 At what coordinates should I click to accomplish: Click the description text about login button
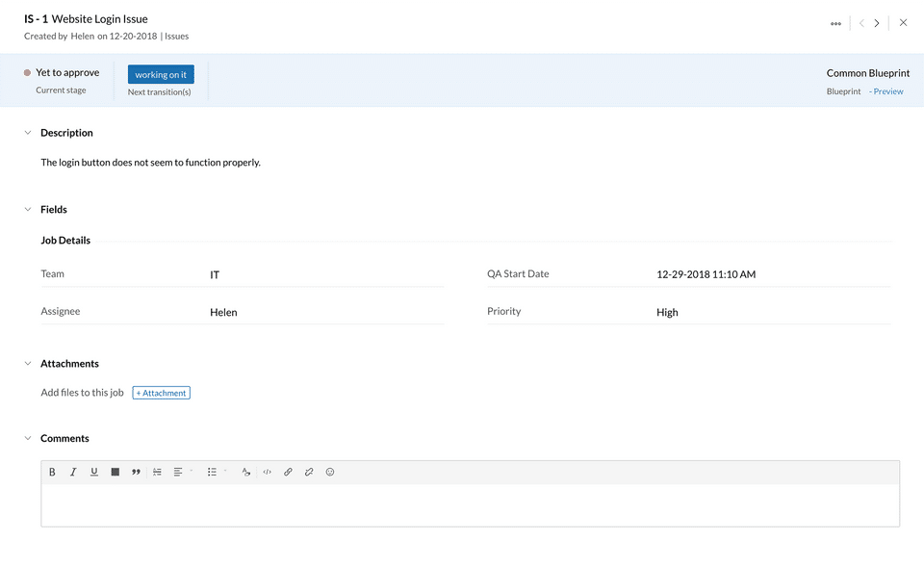pyautogui.click(x=150, y=162)
